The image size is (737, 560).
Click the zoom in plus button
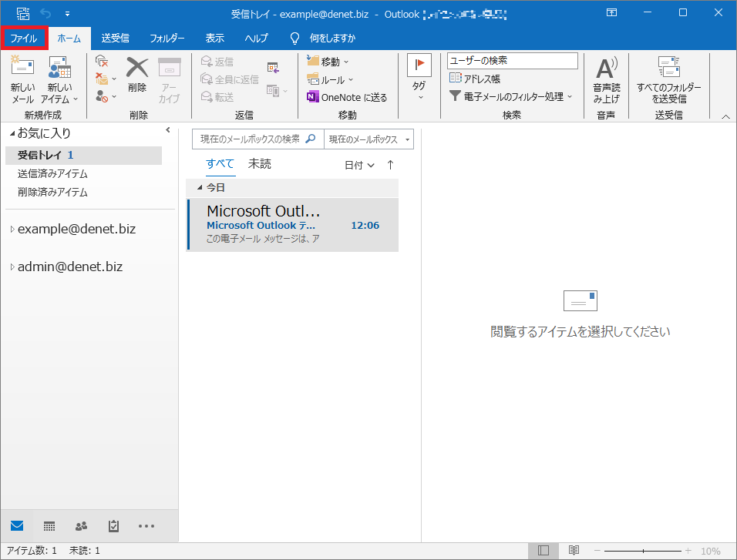click(x=688, y=551)
